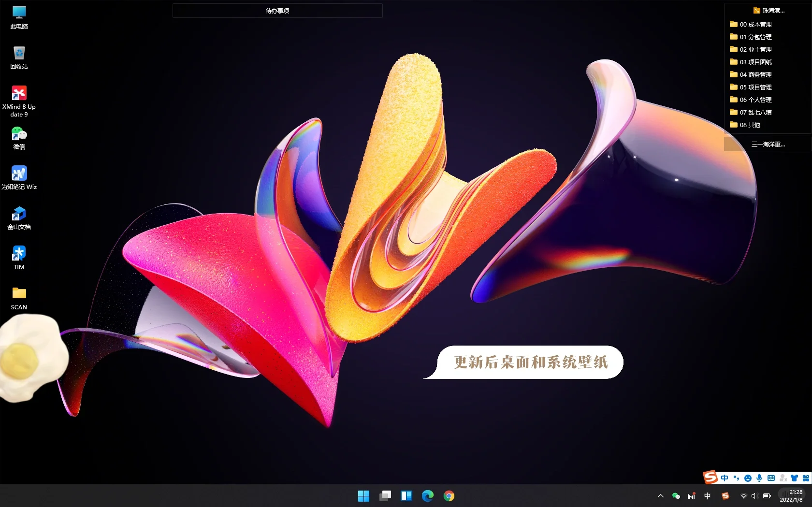Open the Sogou emoji panel
Image resolution: width=812 pixels, height=507 pixels.
748,478
